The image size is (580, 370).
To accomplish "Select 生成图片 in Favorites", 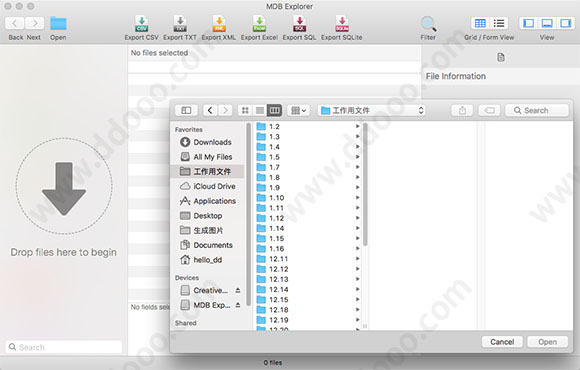I will [x=208, y=230].
